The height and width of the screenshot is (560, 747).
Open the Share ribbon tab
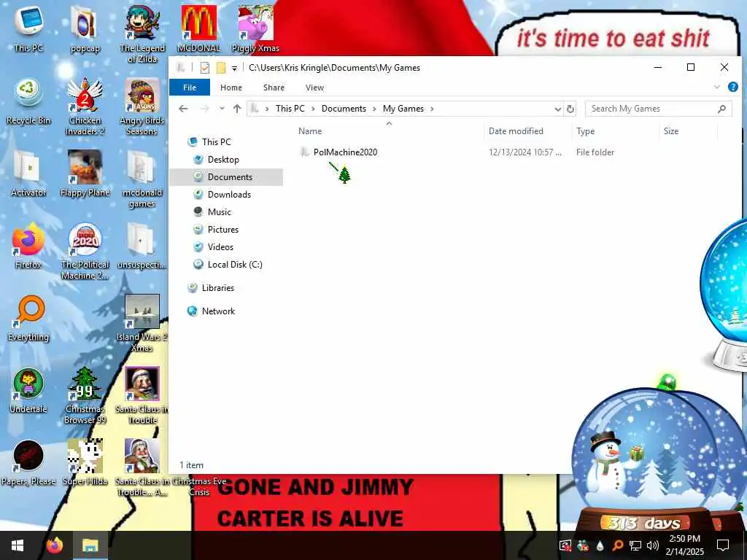click(274, 87)
